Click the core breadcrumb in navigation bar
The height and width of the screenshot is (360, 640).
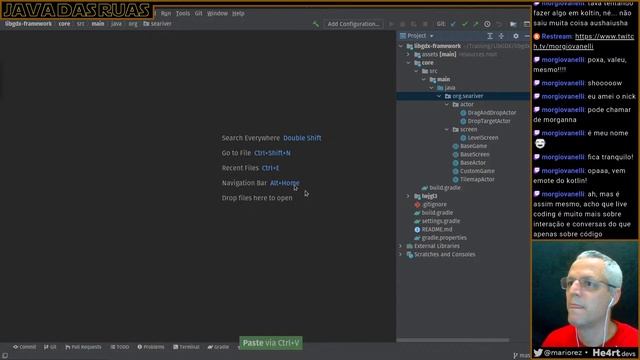click(64, 24)
